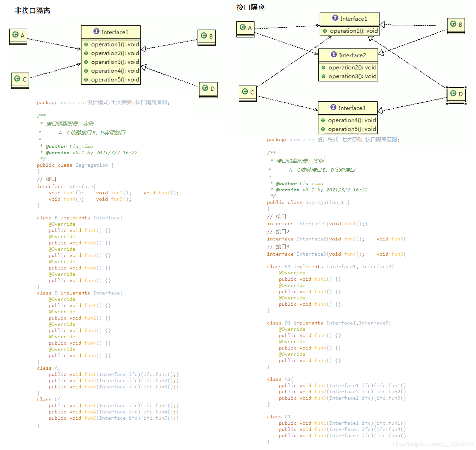
Task: Click 'class D implements Interface{' line
Action: click(x=80, y=293)
